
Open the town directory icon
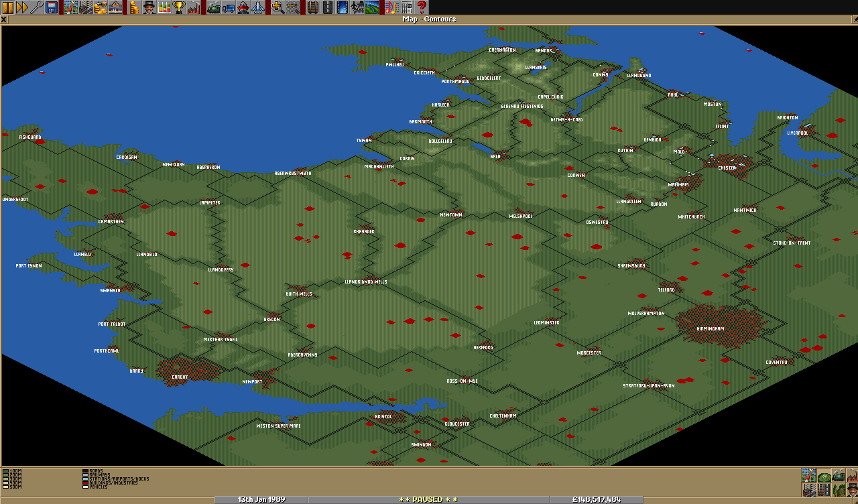pyautogui.click(x=85, y=7)
